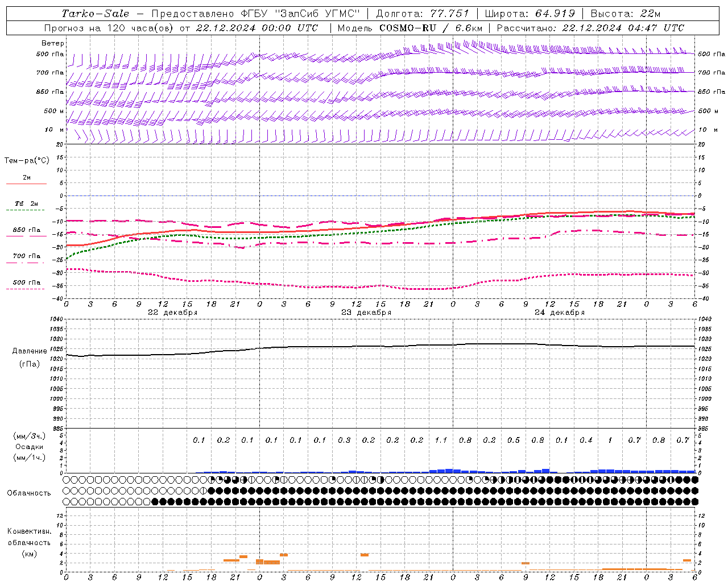Click the orange convective bar near 9h on 24 декабря
The image size is (728, 582).
click(x=526, y=563)
